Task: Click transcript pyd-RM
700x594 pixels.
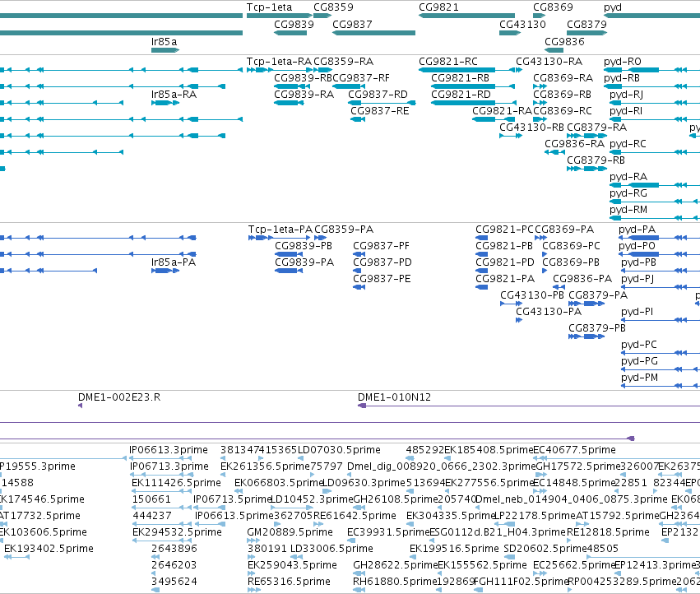Action: 628,210
